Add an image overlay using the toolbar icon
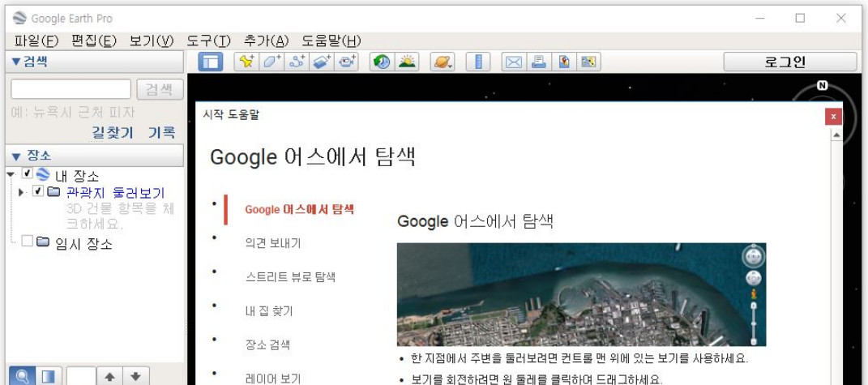Viewport: 868px width, 385px height. (322, 62)
